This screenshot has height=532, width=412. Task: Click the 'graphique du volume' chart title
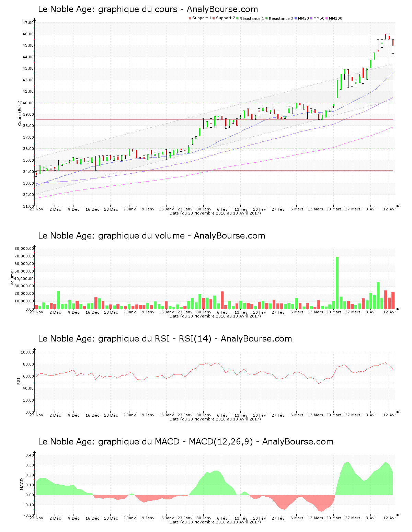pos(152,236)
